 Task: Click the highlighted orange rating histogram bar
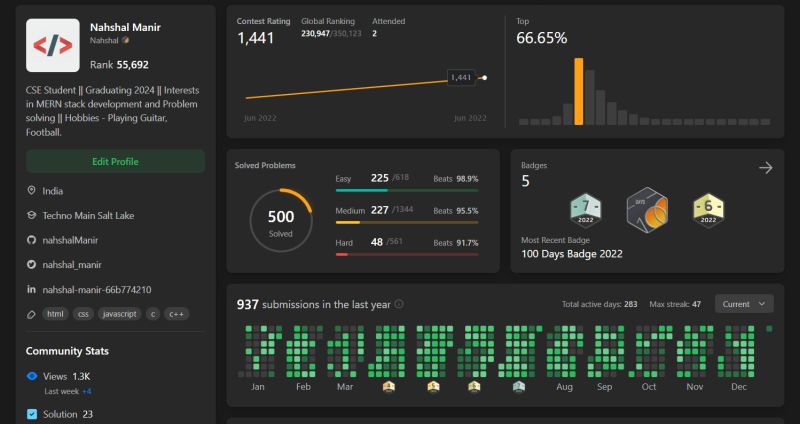[x=579, y=91]
